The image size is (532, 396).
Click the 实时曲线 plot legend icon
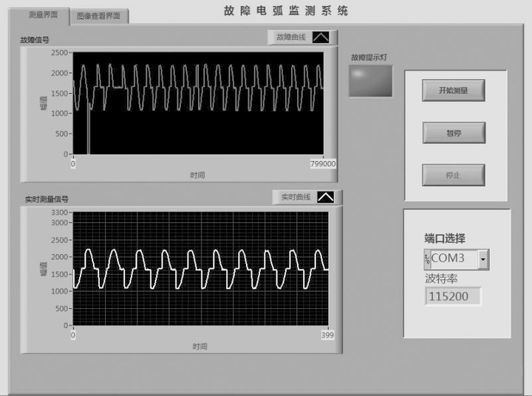325,197
